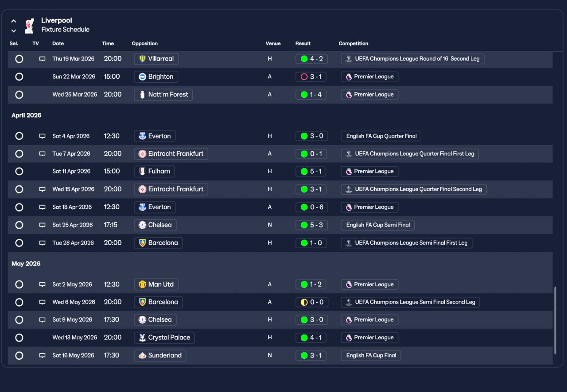Click the down chevron beside the Liverpool crest
Image resolution: width=567 pixels, height=392 pixels.
click(x=14, y=31)
